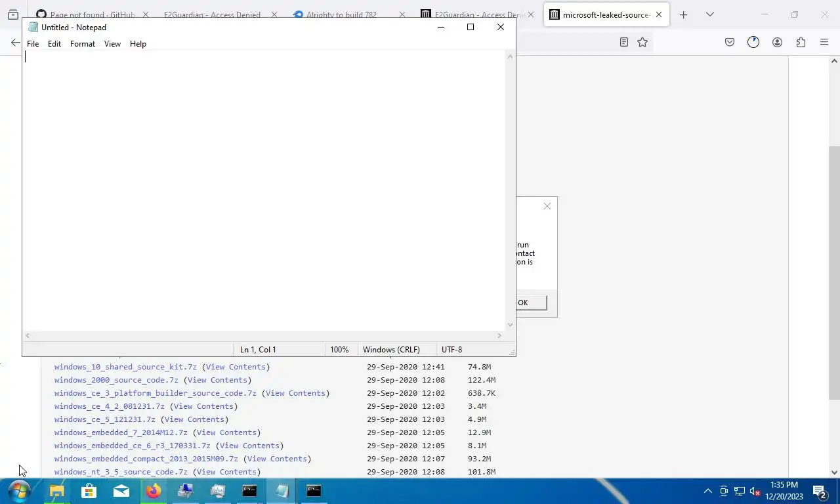Click Notepad horizontal scrollbar left arrow
Viewport: 840px width, 504px height.
click(x=28, y=335)
